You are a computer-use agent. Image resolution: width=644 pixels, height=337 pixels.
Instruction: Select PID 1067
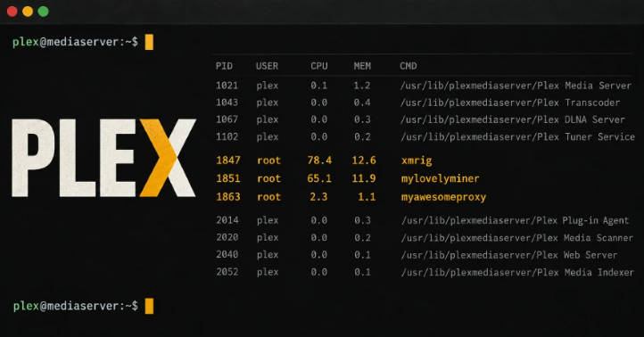click(227, 119)
